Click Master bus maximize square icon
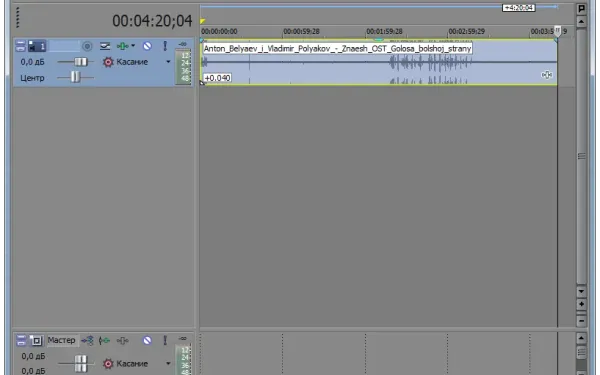 coord(36,340)
